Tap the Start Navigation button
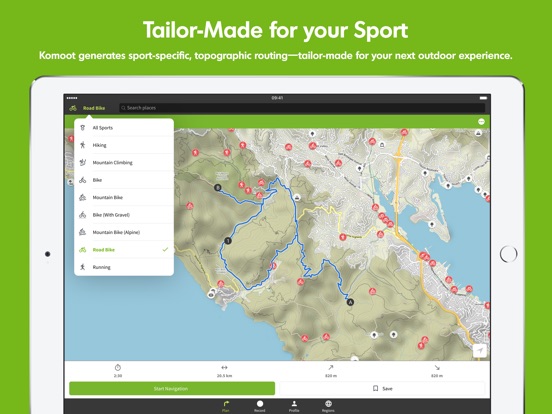 click(172, 389)
